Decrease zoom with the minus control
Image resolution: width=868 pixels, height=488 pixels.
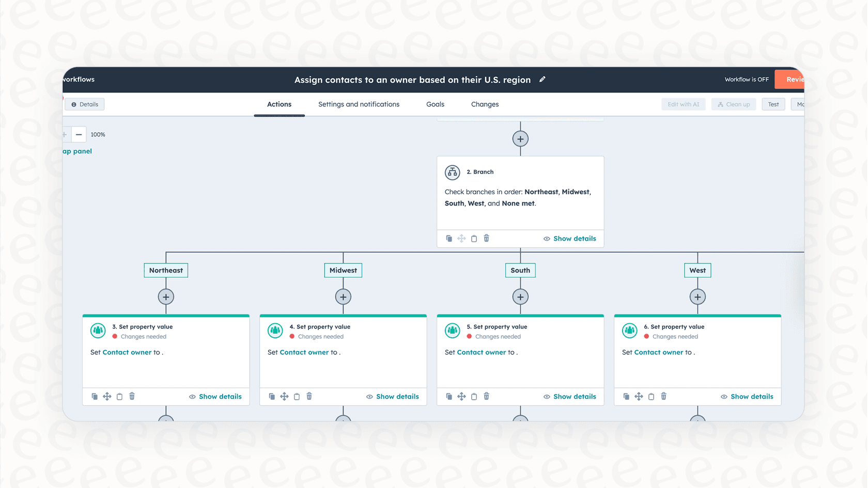click(x=79, y=134)
